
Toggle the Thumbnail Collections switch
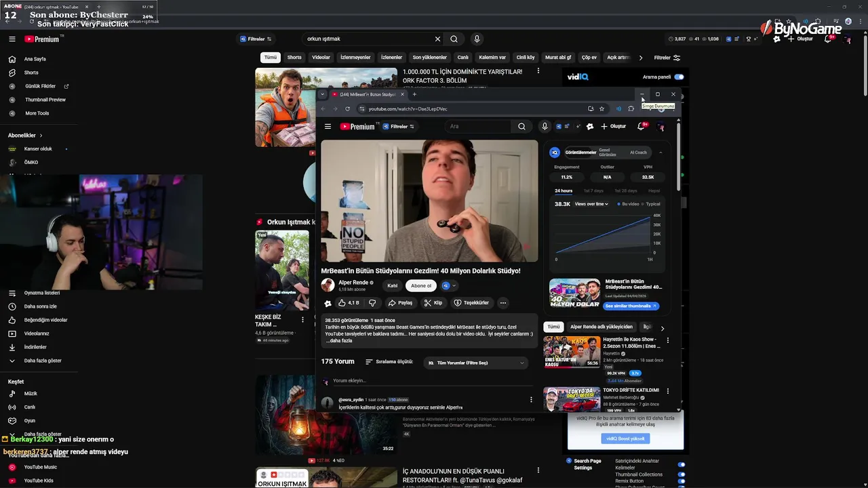coord(682,474)
